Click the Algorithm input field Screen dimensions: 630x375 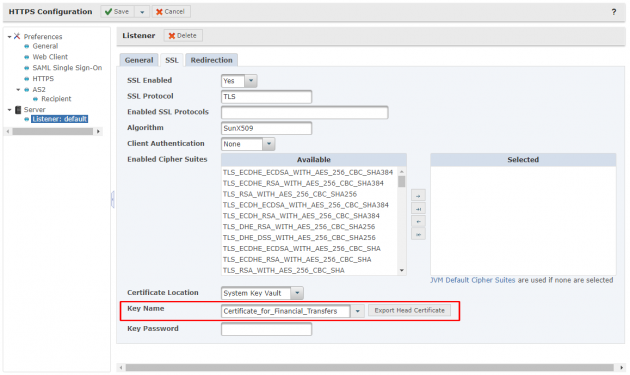pyautogui.click(x=266, y=128)
